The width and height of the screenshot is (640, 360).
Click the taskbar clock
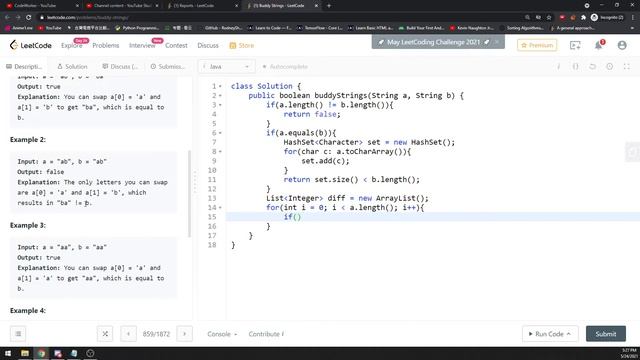tap(629, 353)
